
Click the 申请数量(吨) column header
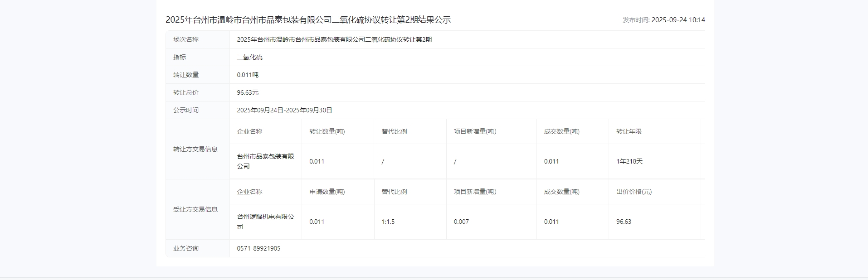327,192
